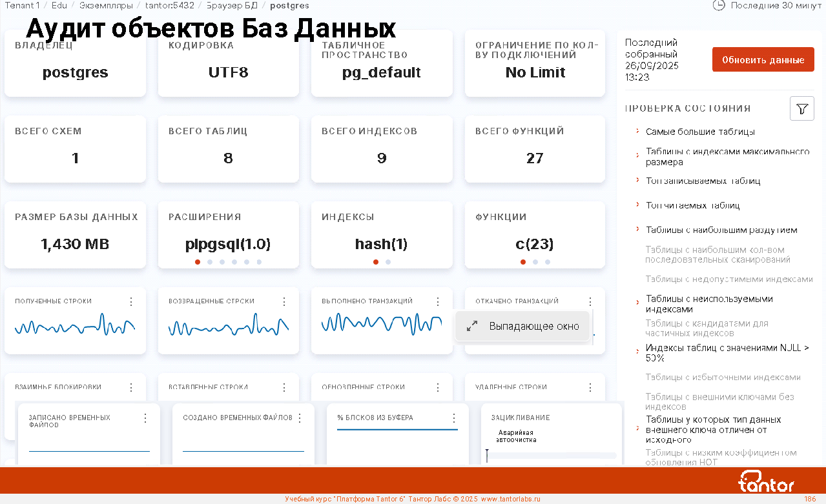Select third pagination dot under Функции card
The width and height of the screenshot is (826, 504).
pos(548,262)
